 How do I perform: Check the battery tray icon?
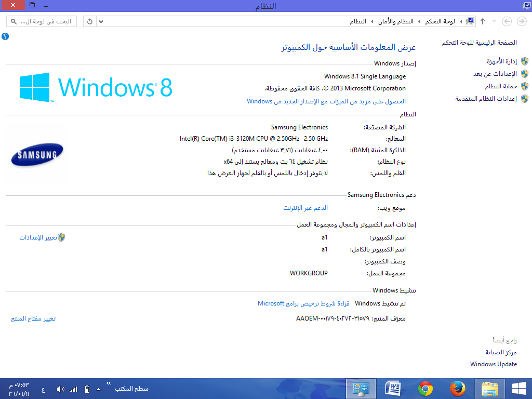87,389
